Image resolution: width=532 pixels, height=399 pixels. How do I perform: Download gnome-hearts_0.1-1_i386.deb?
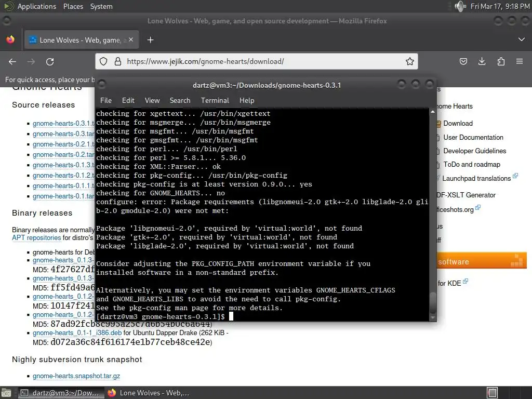(x=77, y=333)
